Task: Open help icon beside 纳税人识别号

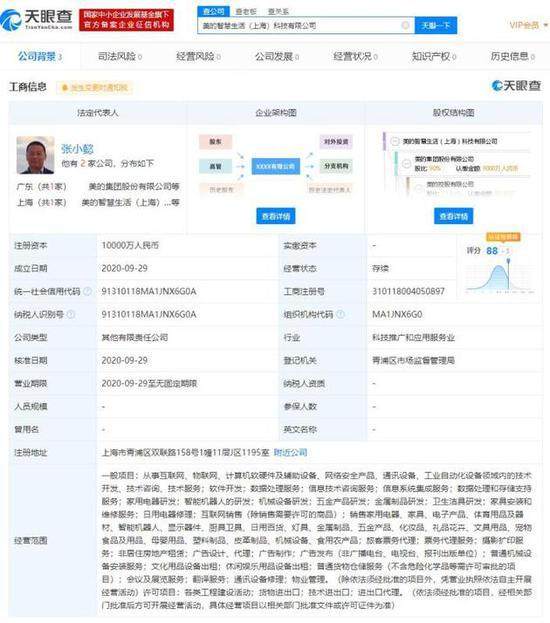Action: point(71,314)
